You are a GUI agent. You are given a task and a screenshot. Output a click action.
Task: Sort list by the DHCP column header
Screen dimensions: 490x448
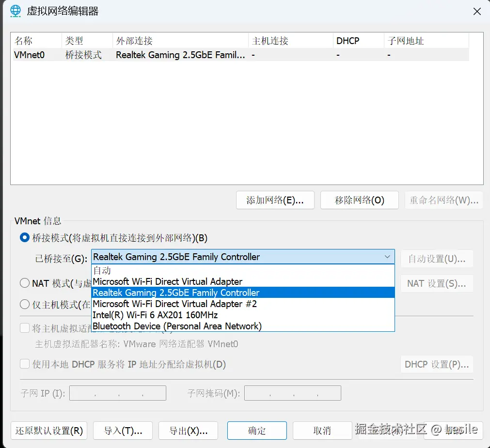click(348, 41)
